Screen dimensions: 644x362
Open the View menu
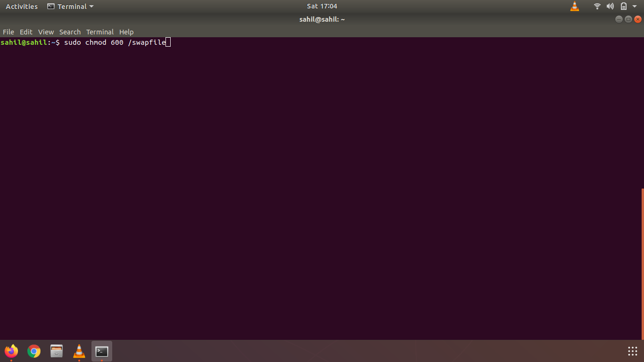46,32
